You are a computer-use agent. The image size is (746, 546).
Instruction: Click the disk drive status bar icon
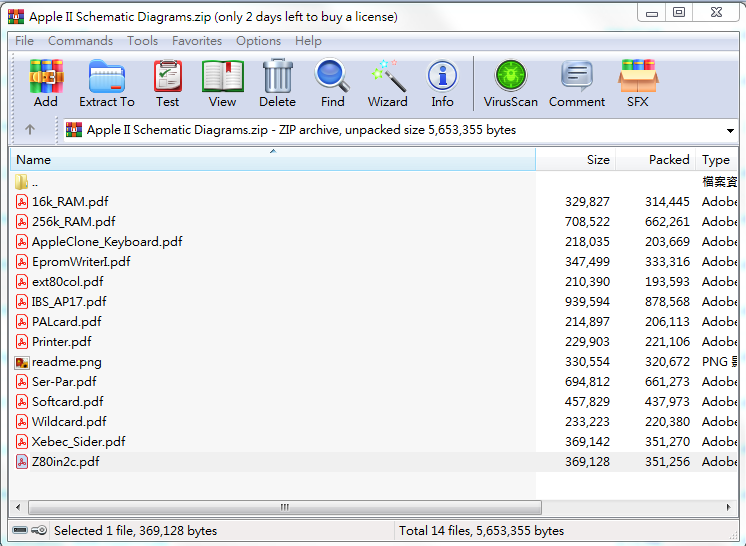pos(20,530)
